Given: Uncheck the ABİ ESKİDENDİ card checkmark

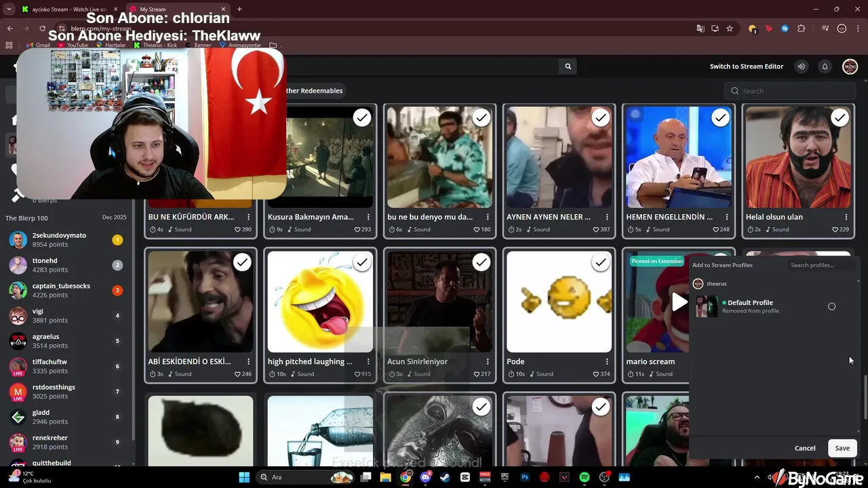Looking at the screenshot, I should pyautogui.click(x=242, y=262).
